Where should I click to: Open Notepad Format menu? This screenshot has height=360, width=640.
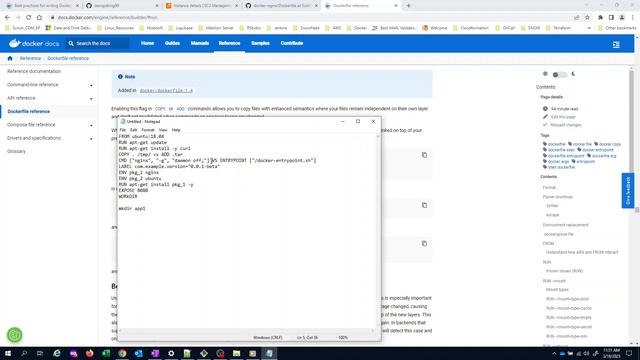[x=148, y=130]
